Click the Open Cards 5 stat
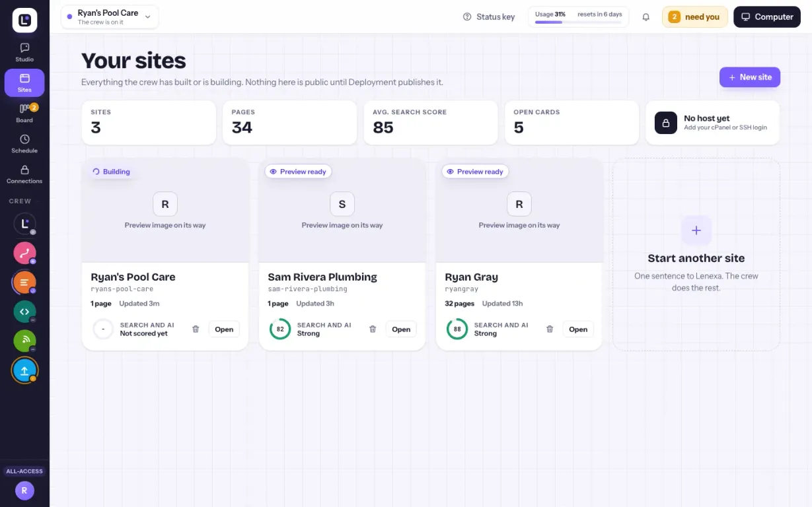The width and height of the screenshot is (812, 507). (572, 123)
